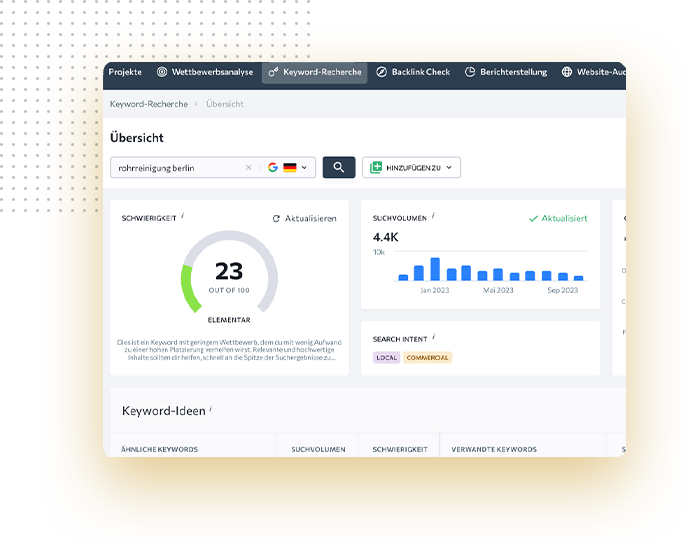Viewport: 690px width, 547px height.
Task: Click the difficulty gauge showing 23
Action: coord(229,275)
